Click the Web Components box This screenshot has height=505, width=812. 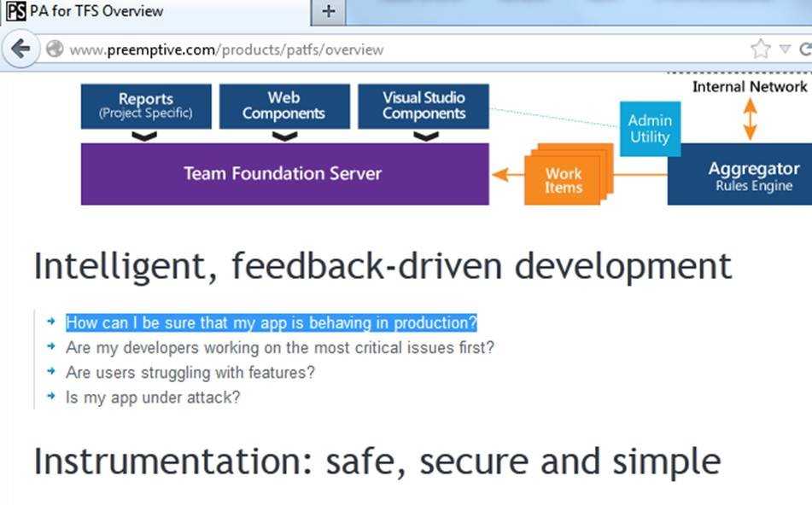pyautogui.click(x=284, y=106)
